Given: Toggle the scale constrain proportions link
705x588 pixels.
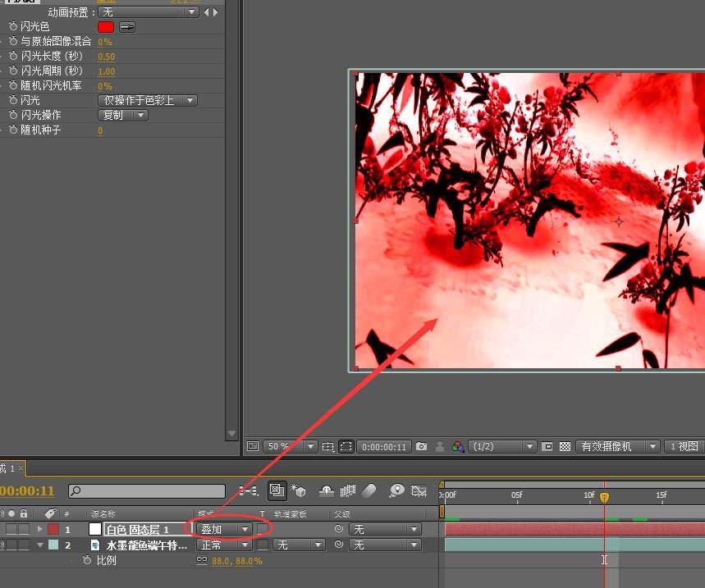Looking at the screenshot, I should click(202, 561).
